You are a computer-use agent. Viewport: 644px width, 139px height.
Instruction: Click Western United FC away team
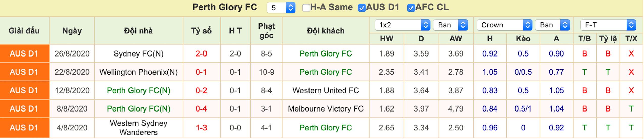pyautogui.click(x=325, y=90)
